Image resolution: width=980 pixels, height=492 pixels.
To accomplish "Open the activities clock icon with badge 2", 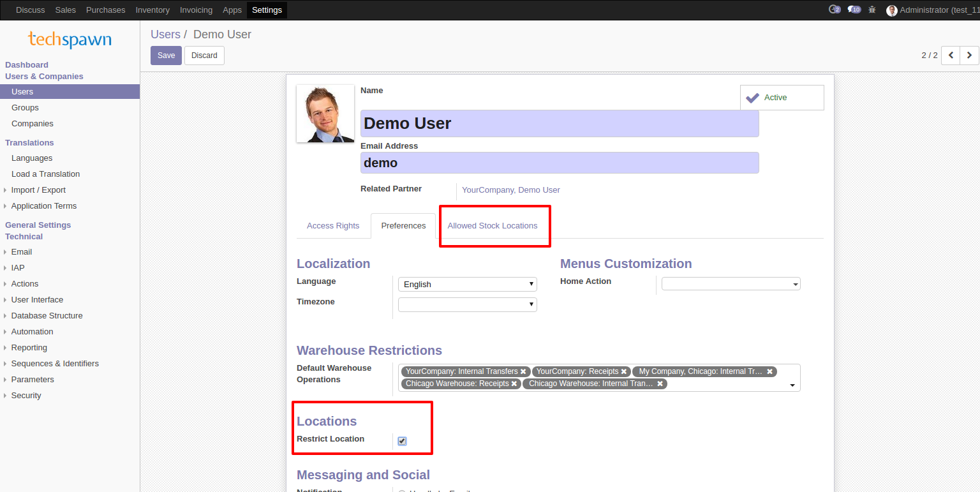I will click(x=834, y=10).
